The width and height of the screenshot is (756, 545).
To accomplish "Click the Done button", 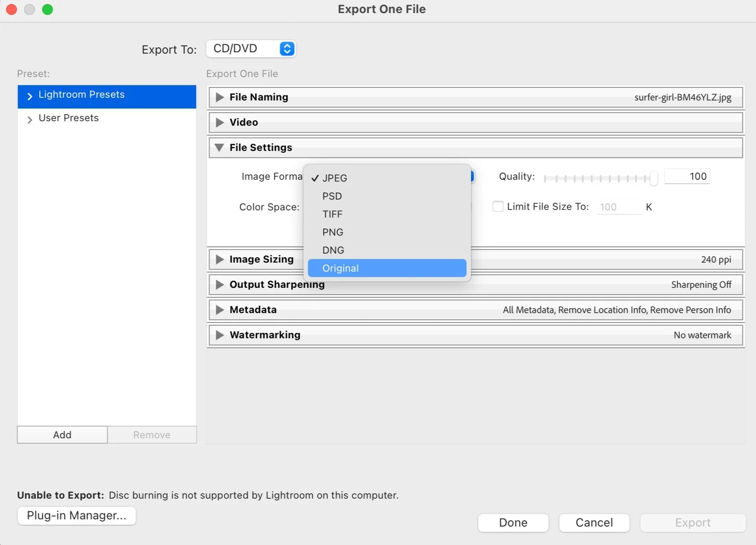I will coord(513,522).
